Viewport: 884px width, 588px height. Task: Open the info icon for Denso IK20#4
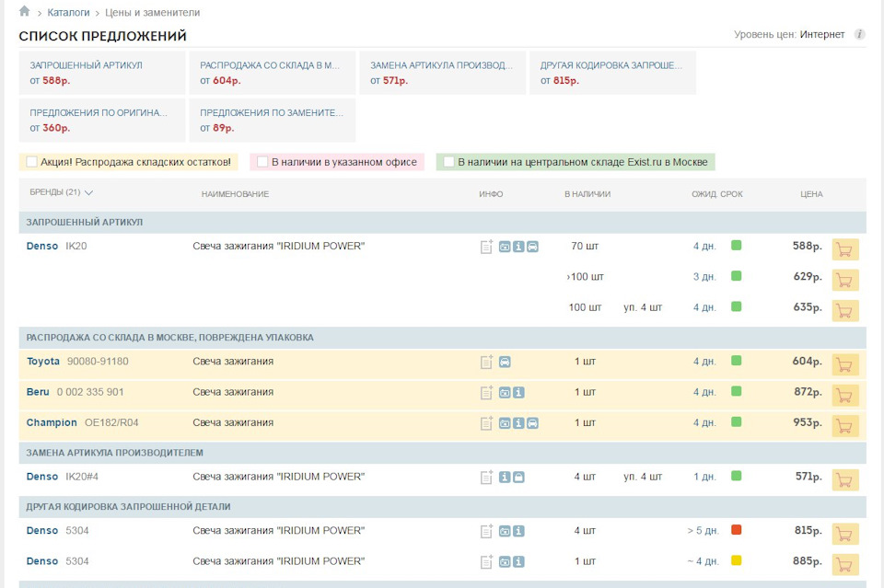[x=505, y=477]
